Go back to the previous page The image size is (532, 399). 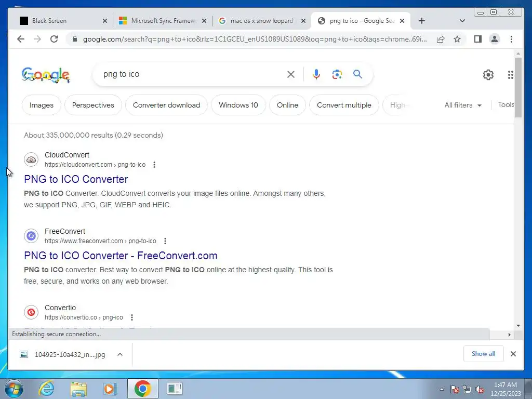(x=21, y=39)
